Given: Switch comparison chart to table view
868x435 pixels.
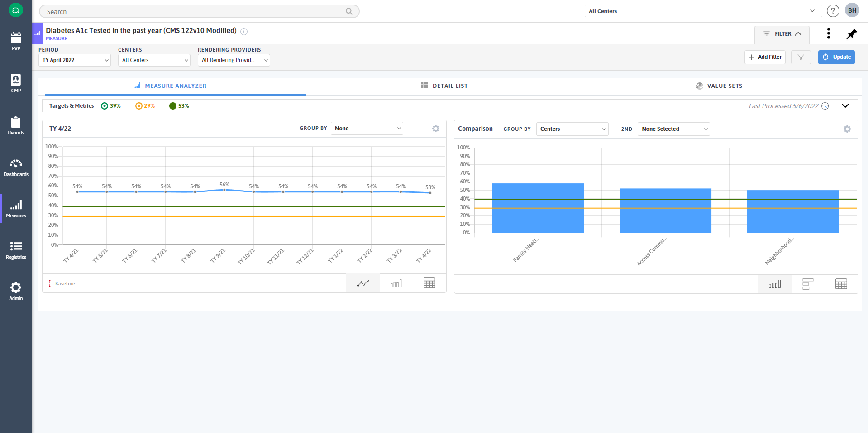Looking at the screenshot, I should click(x=841, y=284).
